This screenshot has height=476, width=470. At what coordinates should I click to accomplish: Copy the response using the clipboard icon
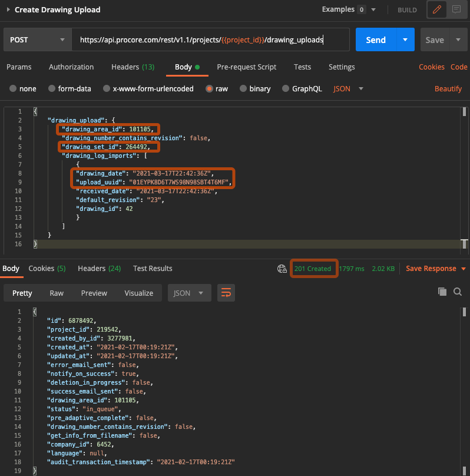pos(442,292)
